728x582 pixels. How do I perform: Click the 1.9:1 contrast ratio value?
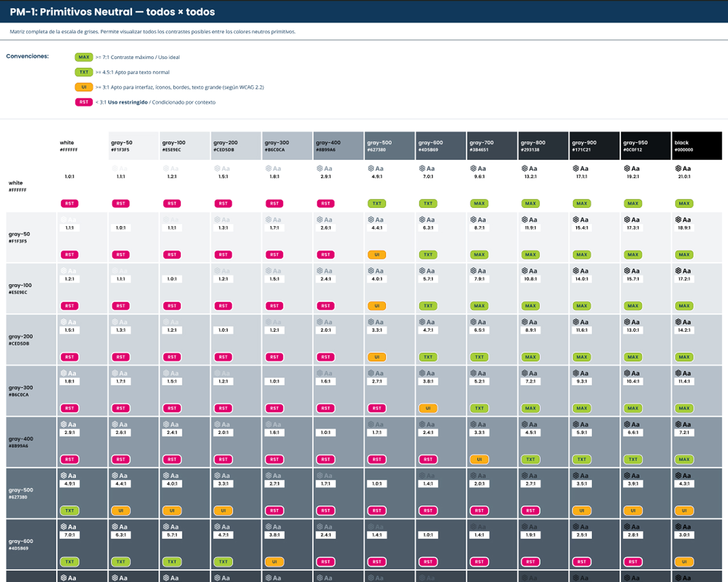point(530,535)
